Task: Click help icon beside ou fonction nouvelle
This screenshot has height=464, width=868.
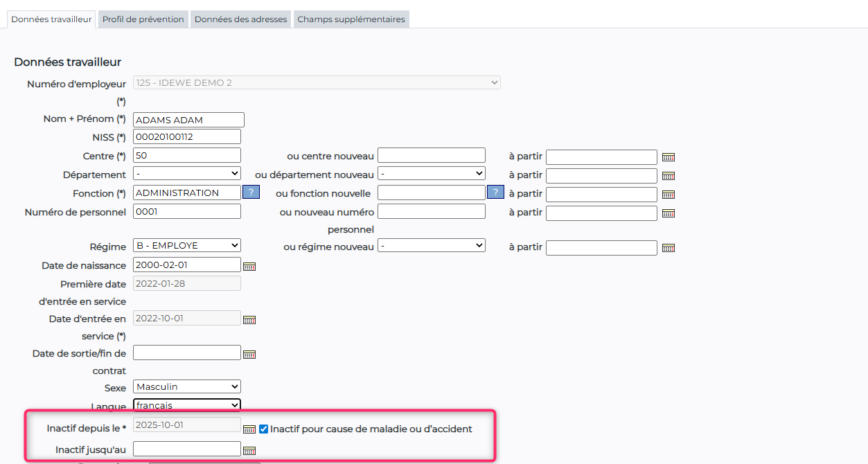Action: [495, 193]
